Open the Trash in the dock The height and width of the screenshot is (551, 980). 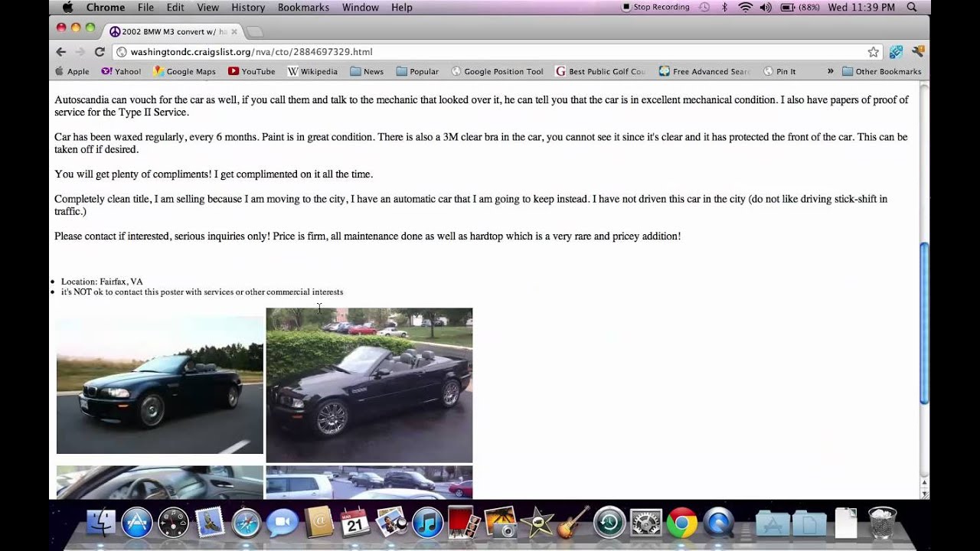[883, 523]
